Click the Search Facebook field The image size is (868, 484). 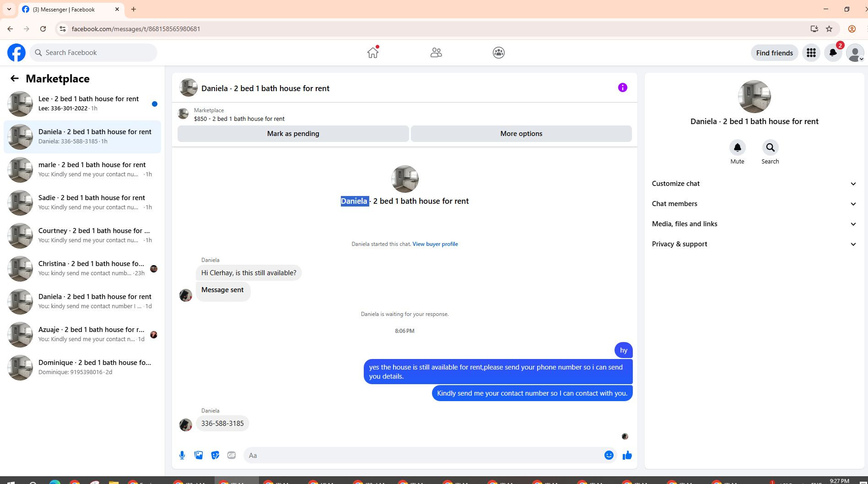coord(93,53)
